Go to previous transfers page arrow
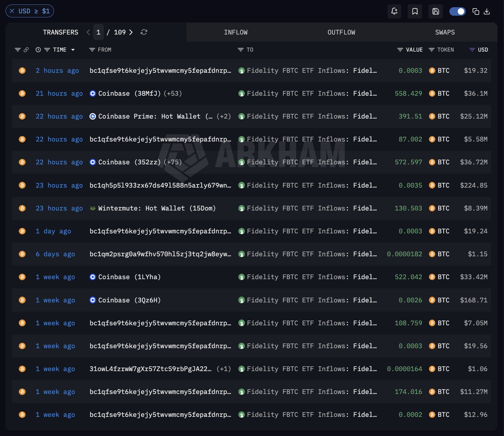Viewport: 504px width, 436px height. [x=88, y=32]
